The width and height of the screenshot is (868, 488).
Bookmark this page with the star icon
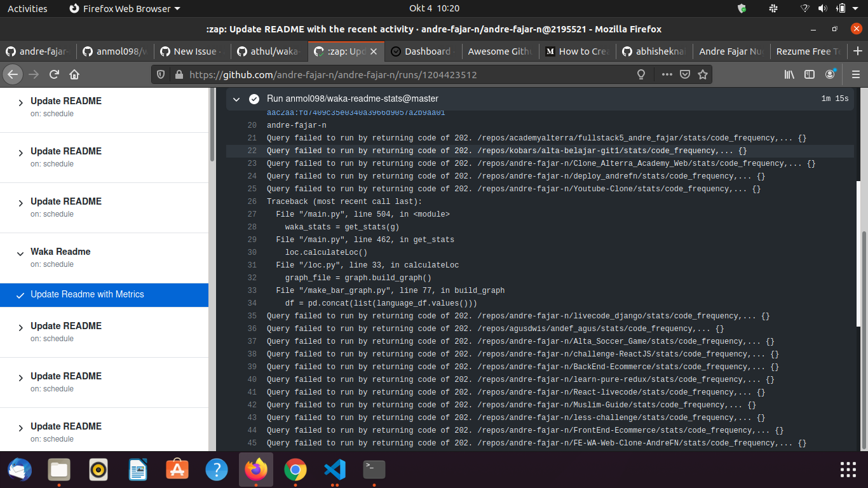[703, 74]
